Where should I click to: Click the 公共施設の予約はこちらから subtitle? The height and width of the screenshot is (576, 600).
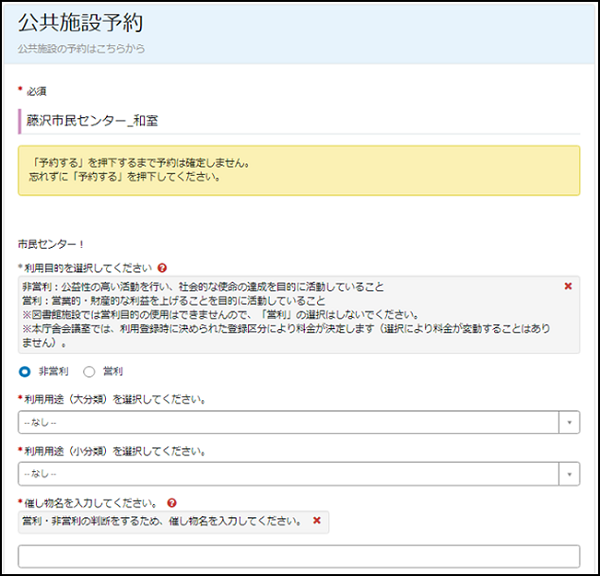[81, 49]
